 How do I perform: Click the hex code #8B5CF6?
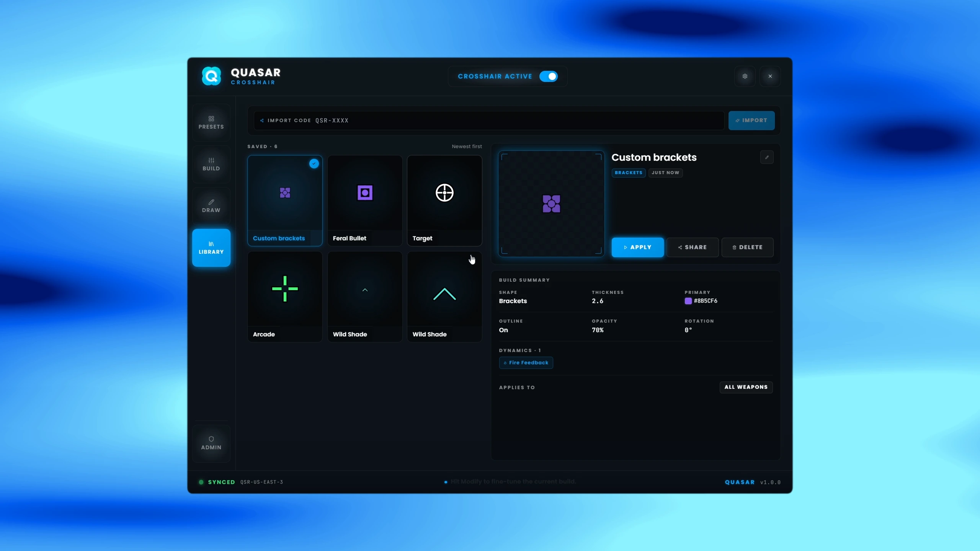coord(706,301)
